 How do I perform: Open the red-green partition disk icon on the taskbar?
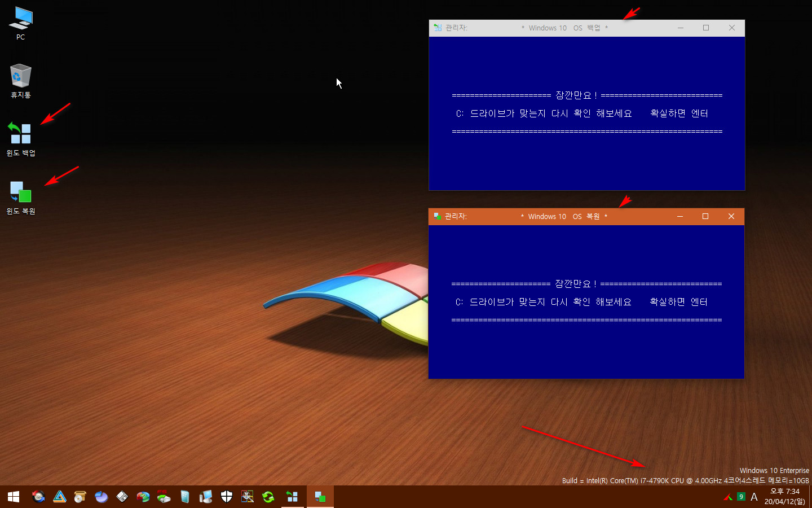143,497
